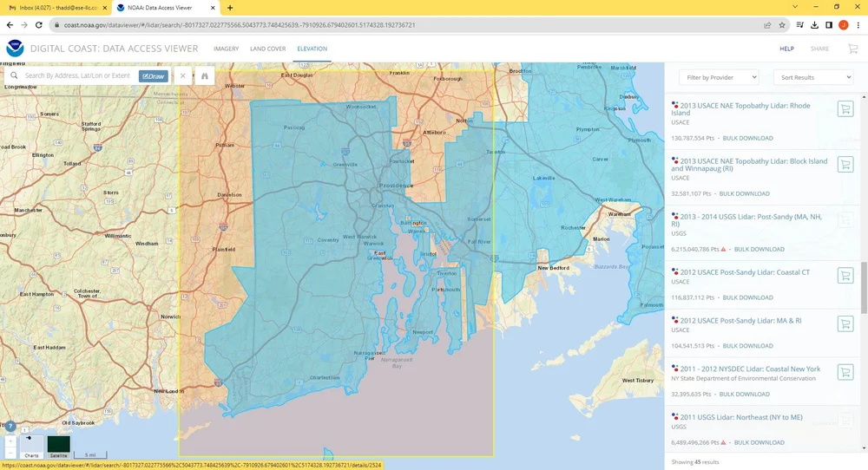Click the warning triangle on Post-Sandy USGS points
Viewport: 868px width, 470px height.
click(x=724, y=249)
